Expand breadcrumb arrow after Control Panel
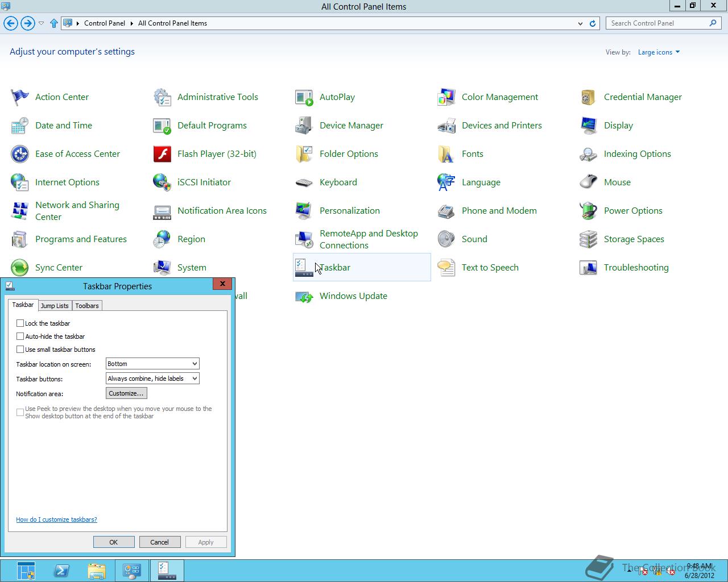The height and width of the screenshot is (582, 728). pyautogui.click(x=131, y=23)
